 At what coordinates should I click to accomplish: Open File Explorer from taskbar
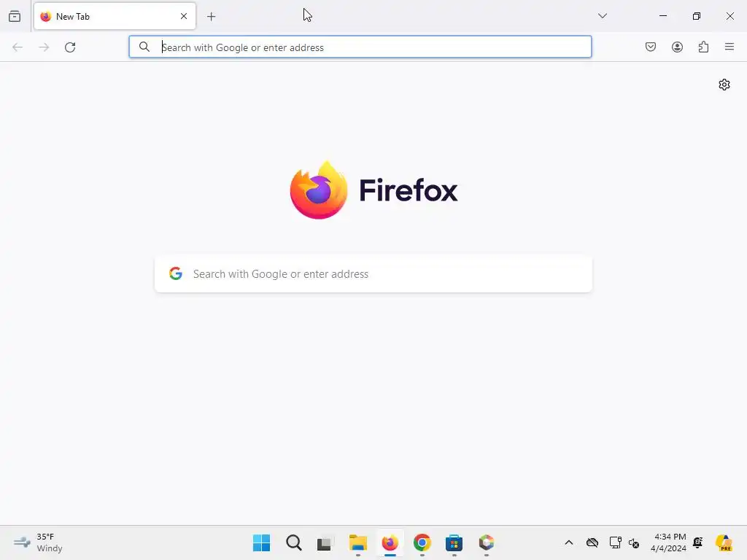pyautogui.click(x=357, y=542)
